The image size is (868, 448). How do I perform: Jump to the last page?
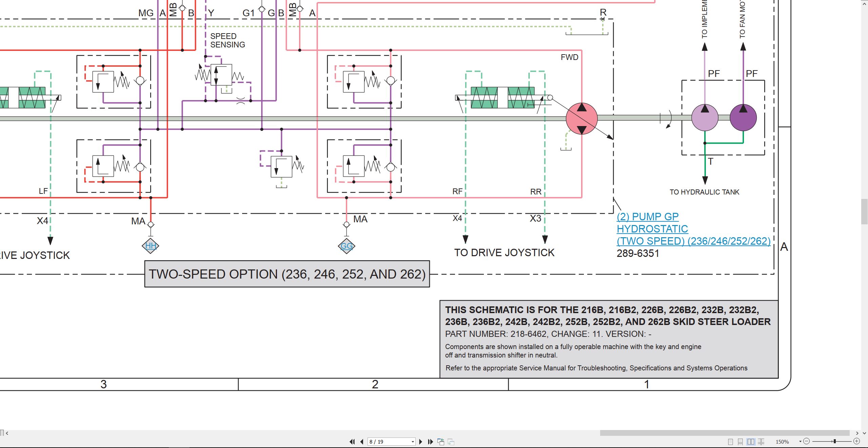pos(431,442)
